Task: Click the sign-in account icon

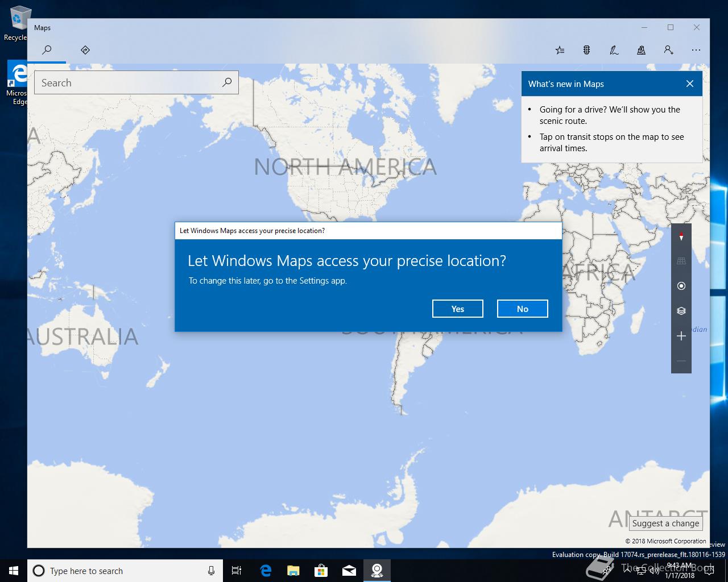Action: [669, 50]
